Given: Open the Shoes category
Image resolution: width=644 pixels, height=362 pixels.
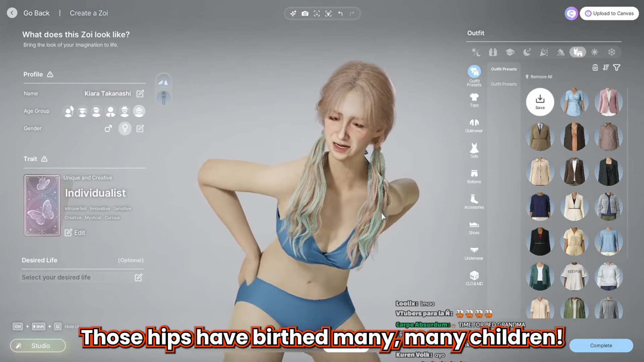Looking at the screenshot, I should coord(474,227).
